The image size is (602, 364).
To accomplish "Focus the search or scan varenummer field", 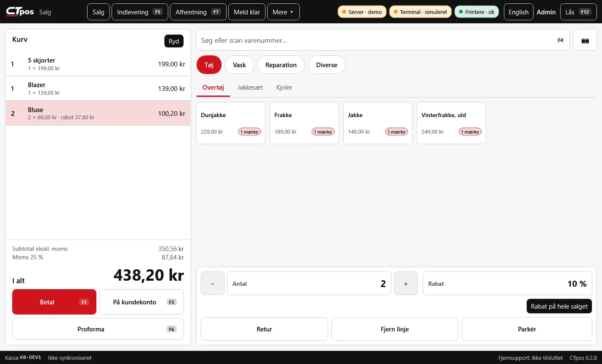I will (x=383, y=40).
